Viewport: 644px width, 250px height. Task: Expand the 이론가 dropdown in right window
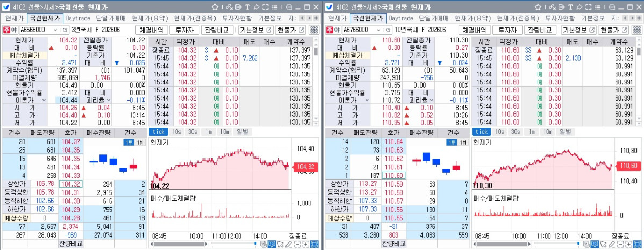[367, 100]
